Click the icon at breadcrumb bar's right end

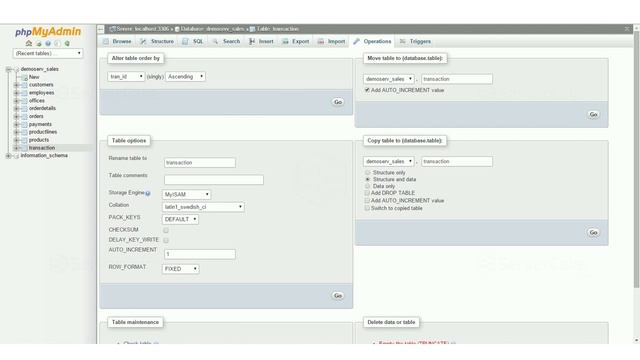(x=627, y=29)
